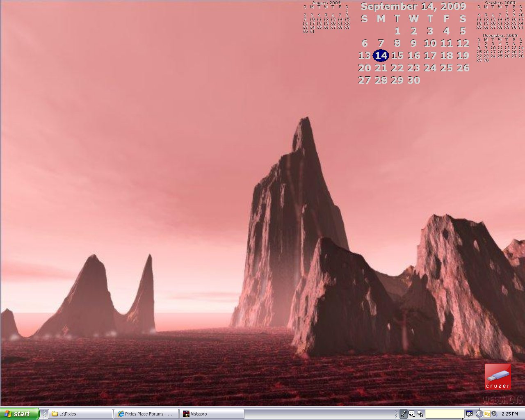Click the August 2009 mini calendar
The image size is (525, 420).
point(326,17)
